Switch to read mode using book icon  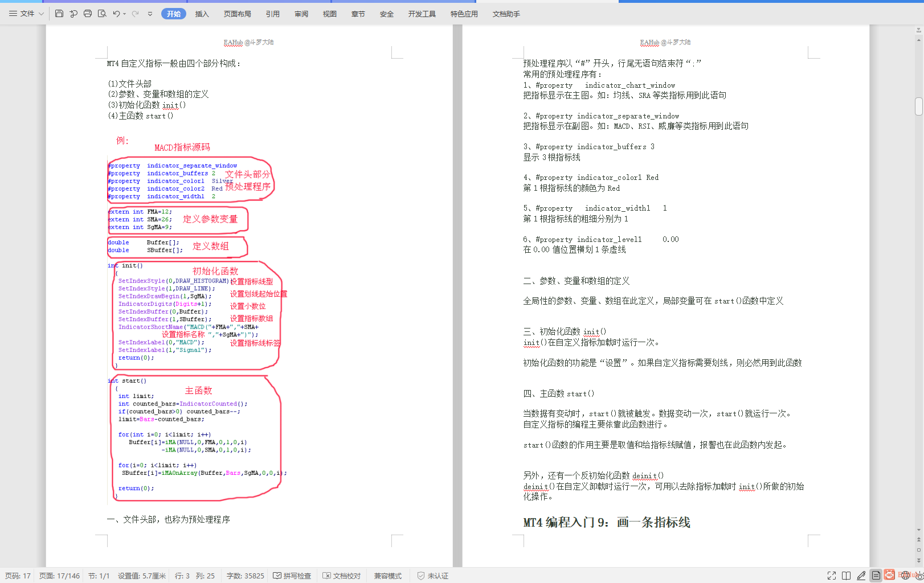[x=847, y=576]
